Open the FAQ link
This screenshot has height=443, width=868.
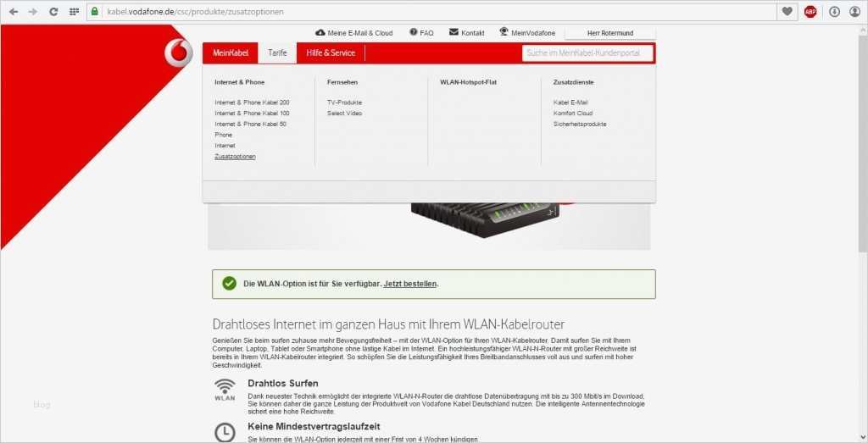coord(427,33)
